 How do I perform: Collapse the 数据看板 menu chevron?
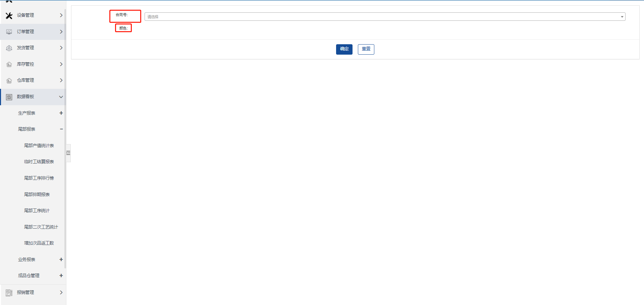(x=61, y=97)
